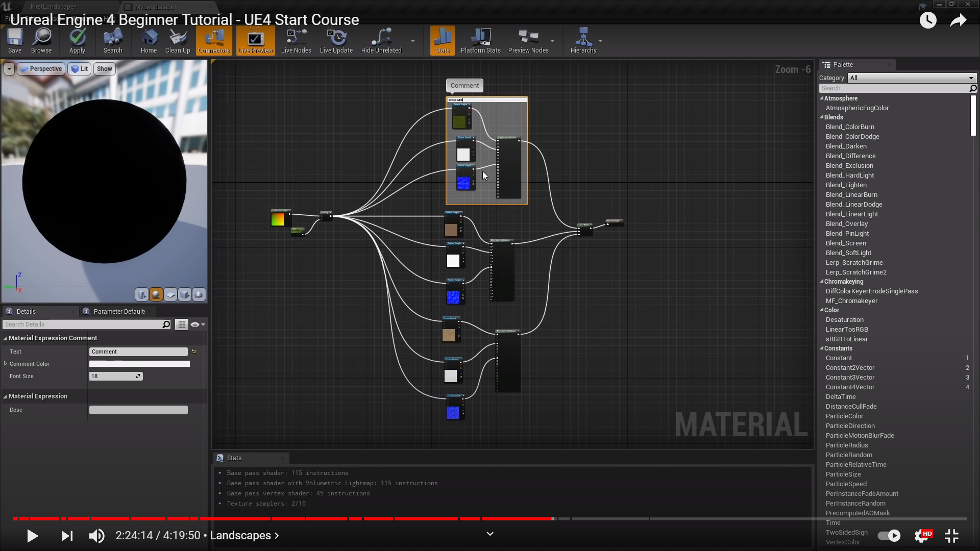
Task: Open video quality settings gear
Action: (922, 536)
